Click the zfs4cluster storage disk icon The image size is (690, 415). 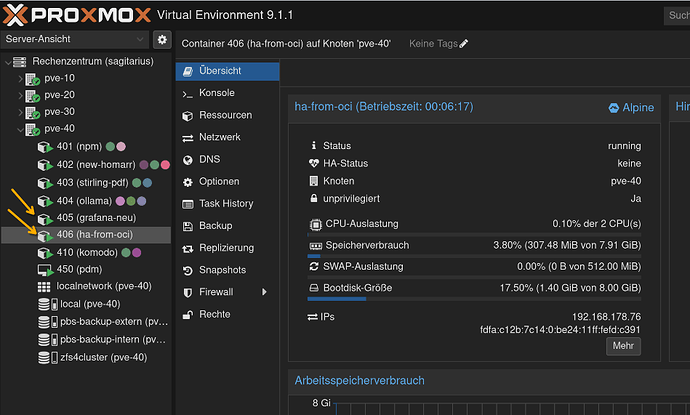click(x=47, y=358)
